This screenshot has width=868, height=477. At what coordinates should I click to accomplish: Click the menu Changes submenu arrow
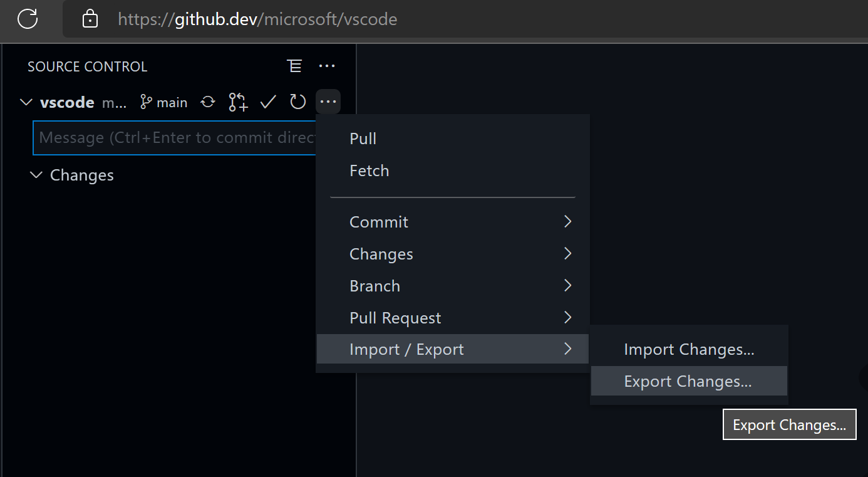[x=567, y=253]
